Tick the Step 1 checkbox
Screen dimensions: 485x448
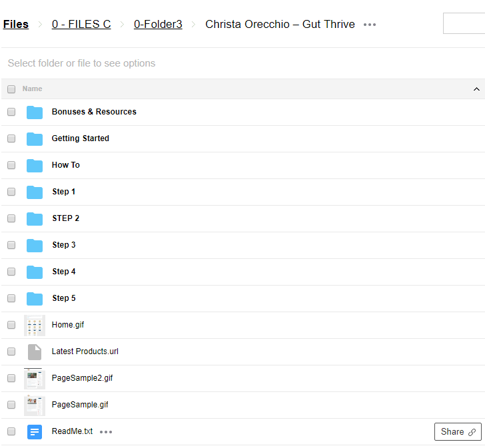point(11,192)
